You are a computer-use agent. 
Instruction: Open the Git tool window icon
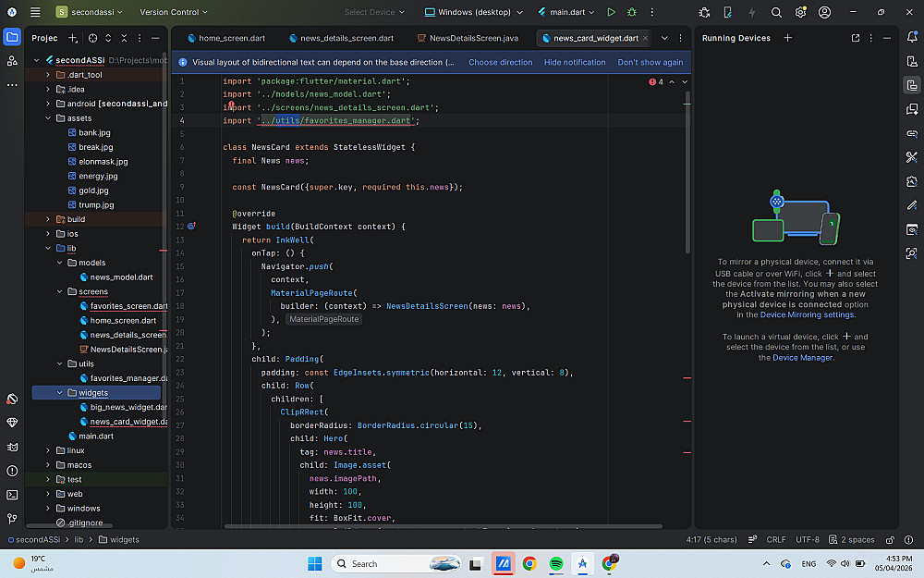coord(12,519)
